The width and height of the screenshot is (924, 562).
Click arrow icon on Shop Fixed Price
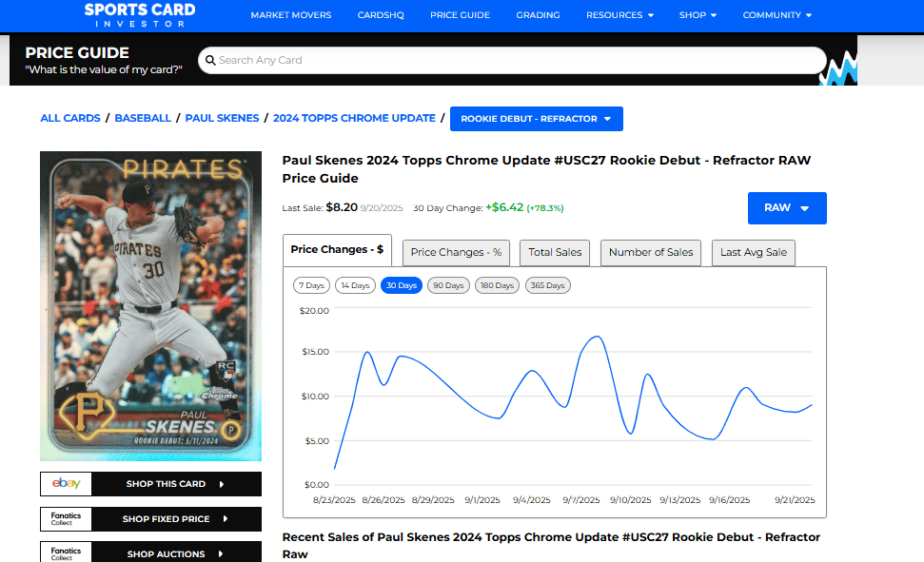pyautogui.click(x=226, y=519)
